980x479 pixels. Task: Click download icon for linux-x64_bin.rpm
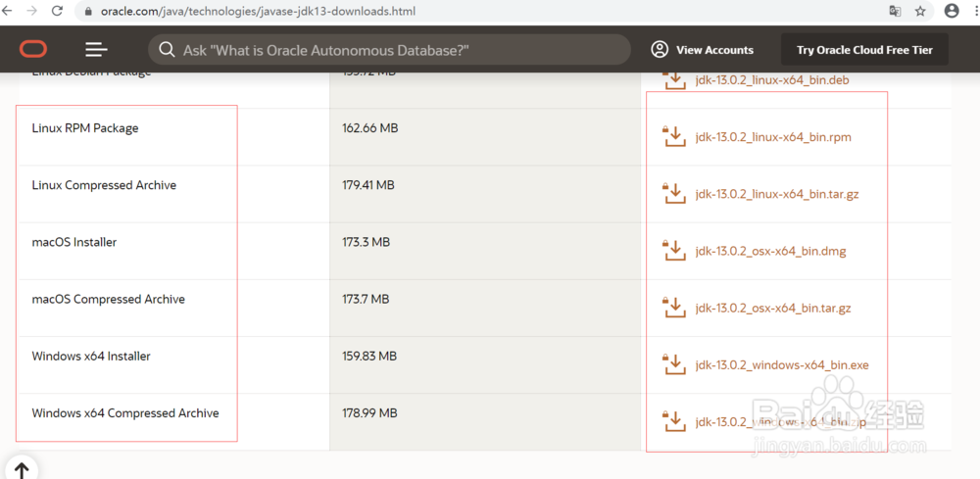pyautogui.click(x=674, y=137)
